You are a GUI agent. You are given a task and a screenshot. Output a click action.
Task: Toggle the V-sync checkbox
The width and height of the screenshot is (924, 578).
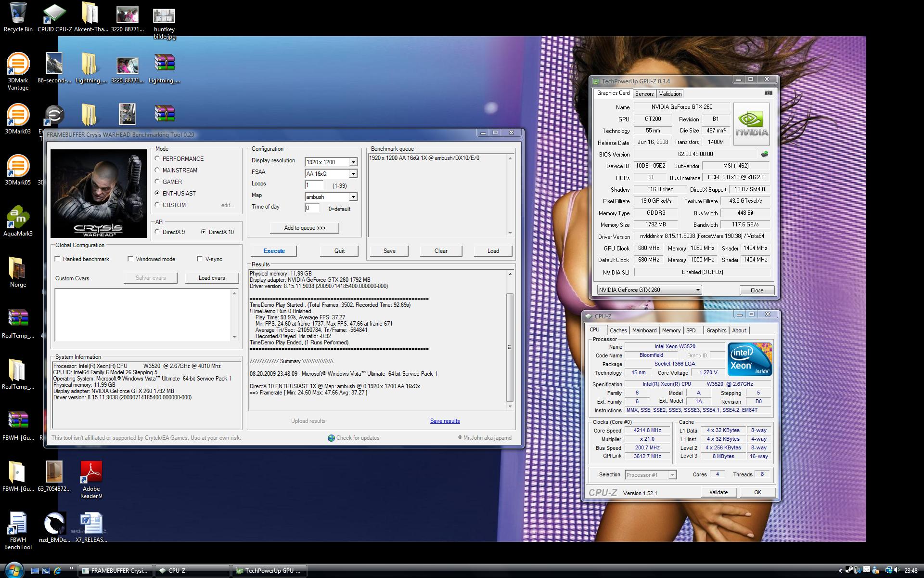click(200, 259)
